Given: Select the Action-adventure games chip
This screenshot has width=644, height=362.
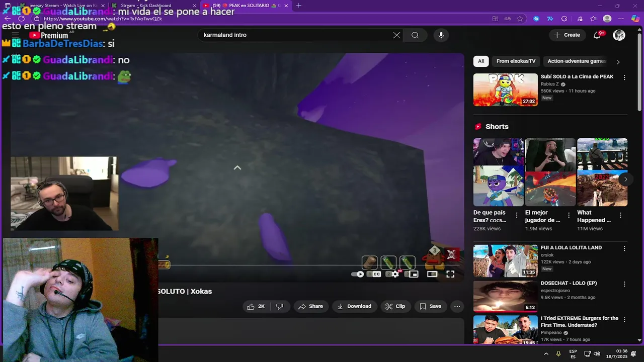Looking at the screenshot, I should click(577, 61).
